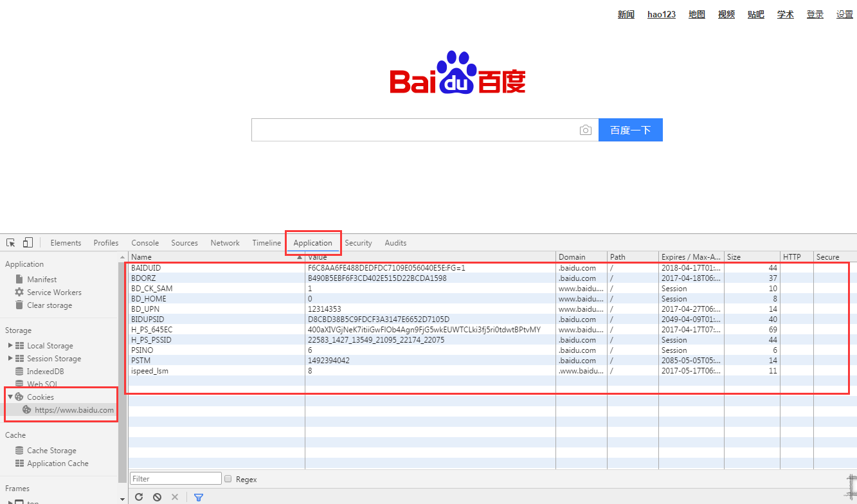Switch to the Console tab
The image size is (857, 504).
pos(145,242)
